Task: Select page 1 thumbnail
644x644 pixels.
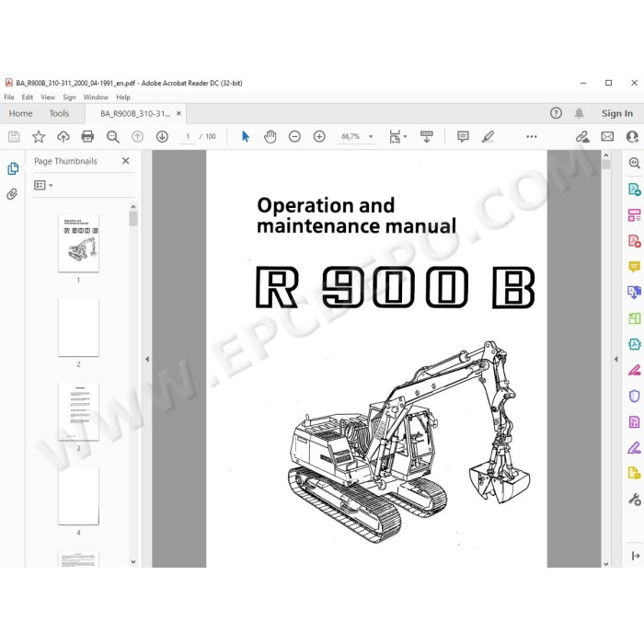Action: coord(78,243)
